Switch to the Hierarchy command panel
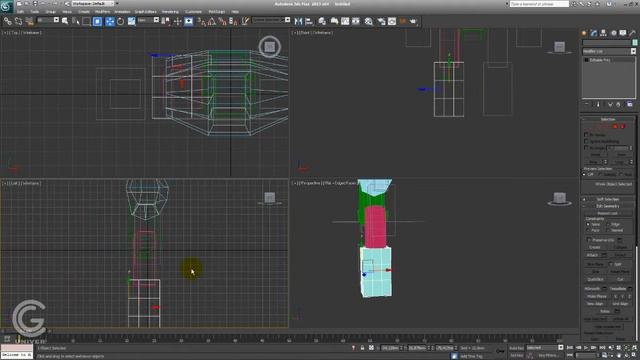Screen dimensions: 640x360 [x=603, y=33]
